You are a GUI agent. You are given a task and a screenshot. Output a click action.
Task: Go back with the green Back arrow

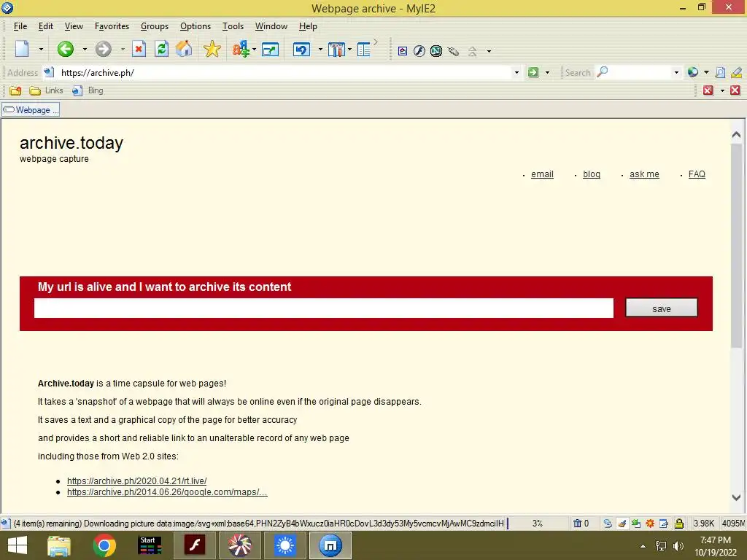[66, 49]
